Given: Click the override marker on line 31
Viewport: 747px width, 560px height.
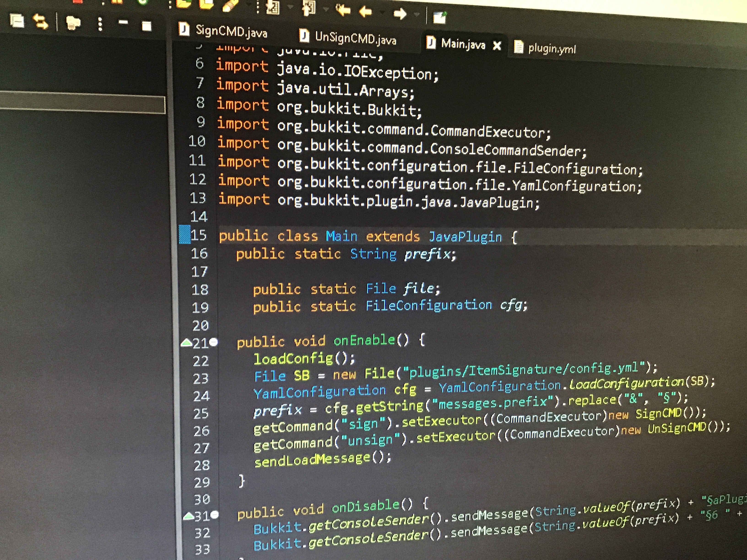Looking at the screenshot, I should coord(188,517).
